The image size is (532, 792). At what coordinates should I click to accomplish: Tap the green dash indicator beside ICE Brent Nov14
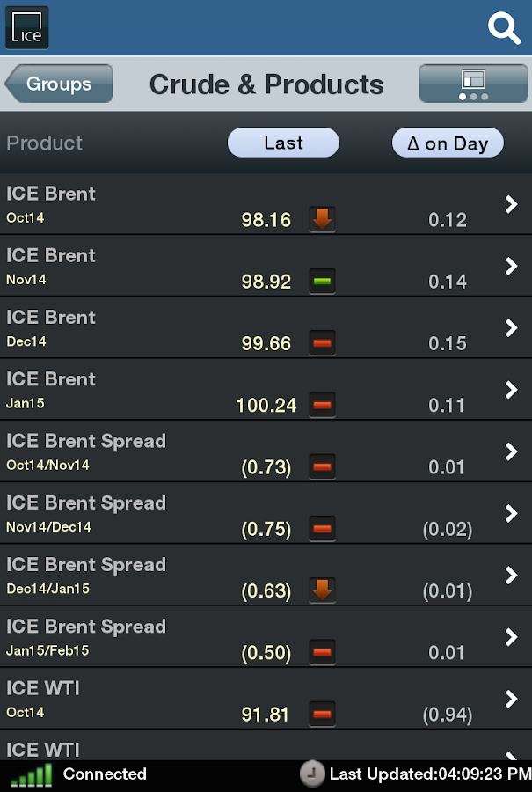[x=322, y=281]
